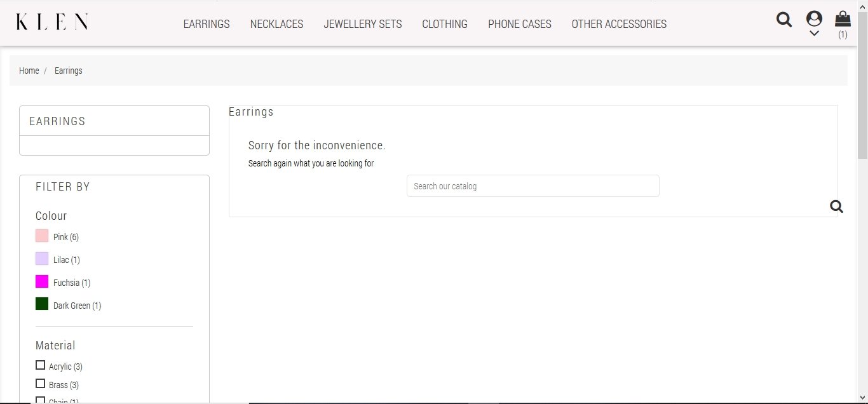Open the Phone Cases menu
The image size is (868, 404).
pos(520,24)
